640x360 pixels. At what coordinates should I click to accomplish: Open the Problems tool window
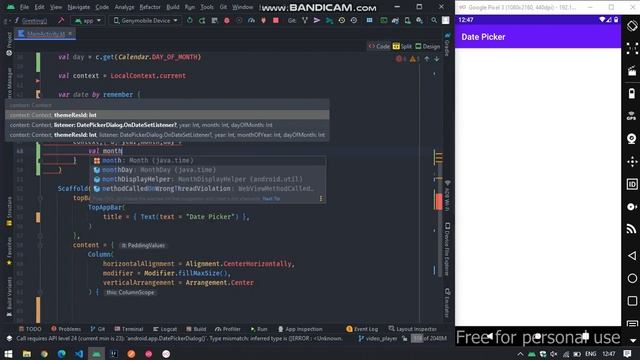[66, 329]
